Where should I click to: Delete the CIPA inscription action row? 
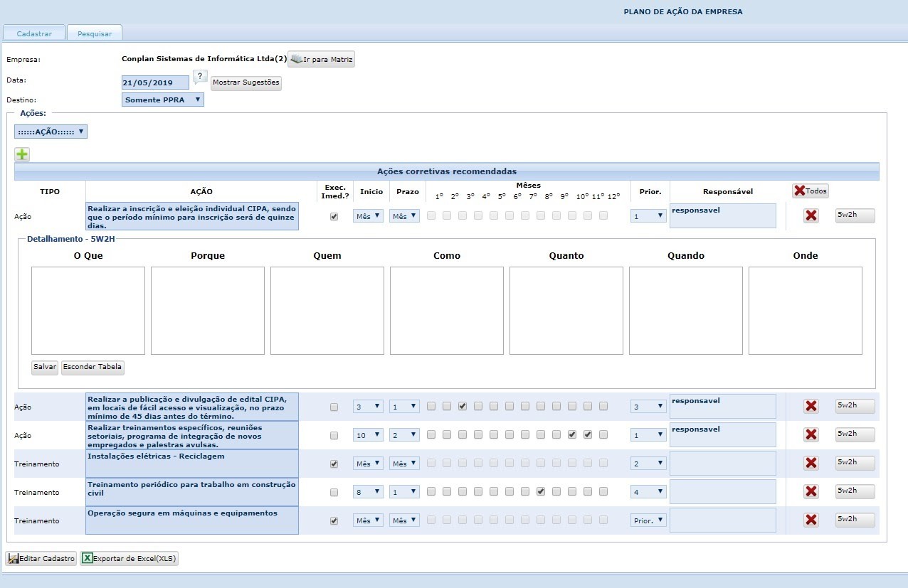(811, 216)
